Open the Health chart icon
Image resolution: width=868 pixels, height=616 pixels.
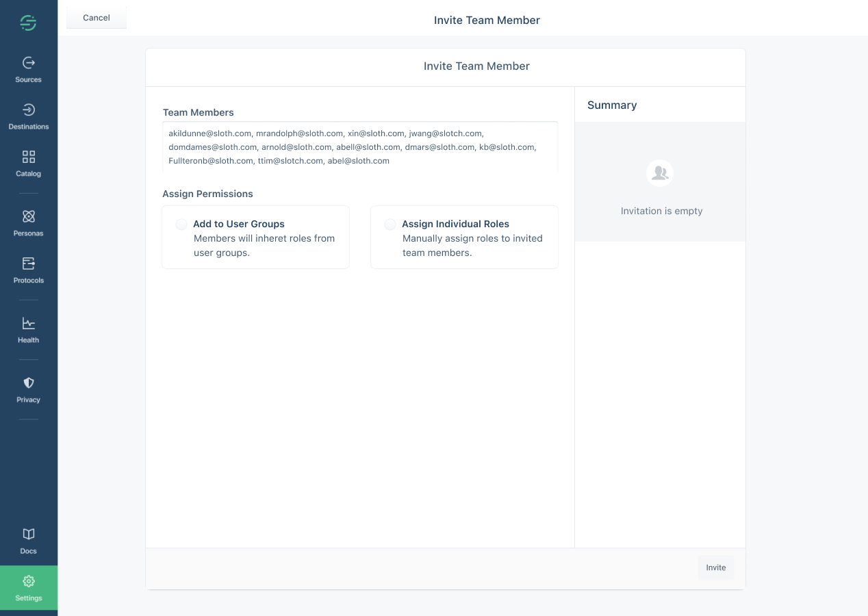pyautogui.click(x=29, y=323)
